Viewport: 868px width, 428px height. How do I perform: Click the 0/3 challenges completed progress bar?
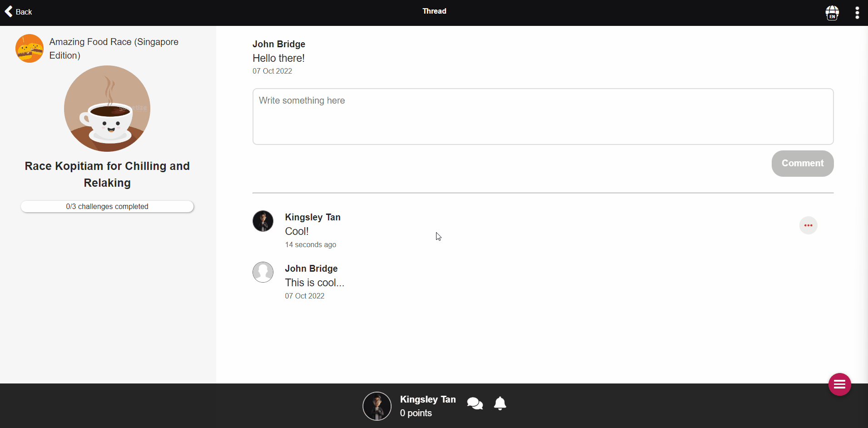(x=107, y=206)
